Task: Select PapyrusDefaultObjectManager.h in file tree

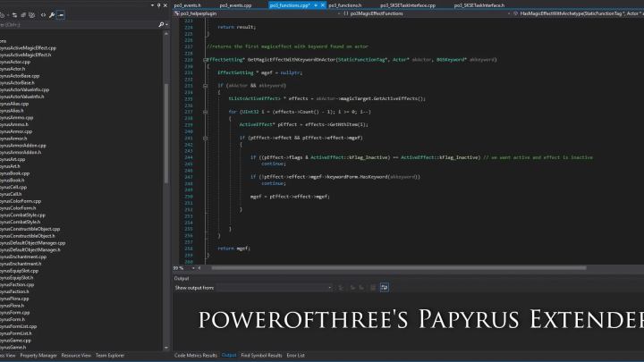Action: (x=30, y=249)
